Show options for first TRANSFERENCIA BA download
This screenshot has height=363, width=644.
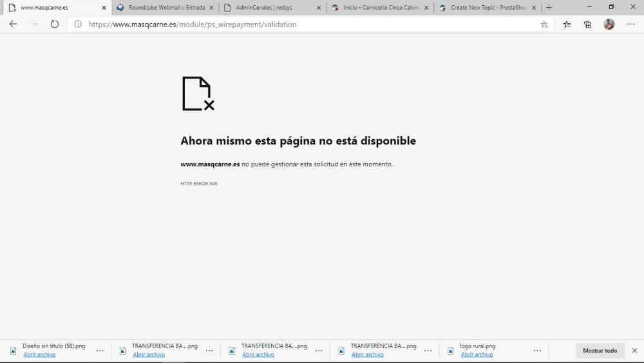pyautogui.click(x=209, y=351)
